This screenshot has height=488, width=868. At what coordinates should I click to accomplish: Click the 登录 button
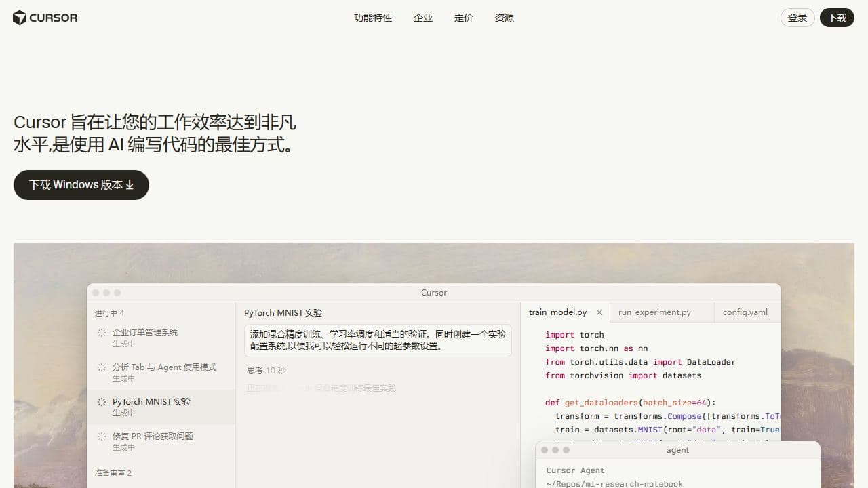pyautogui.click(x=797, y=18)
